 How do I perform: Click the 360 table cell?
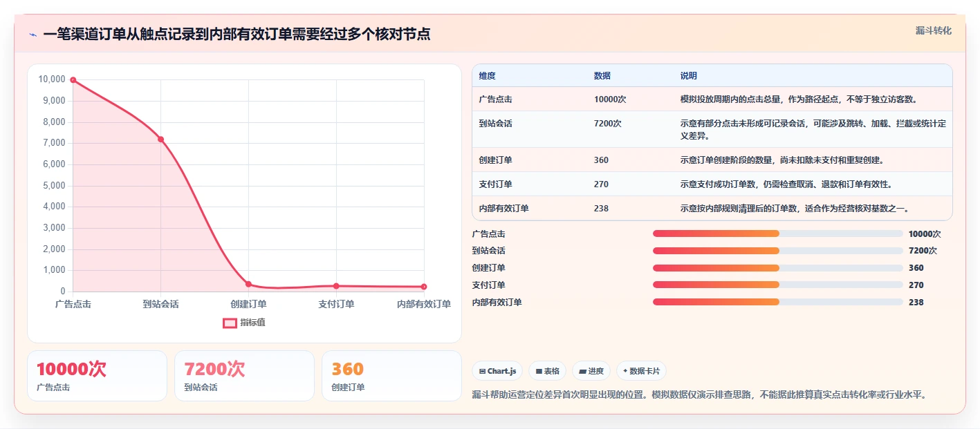pos(601,160)
